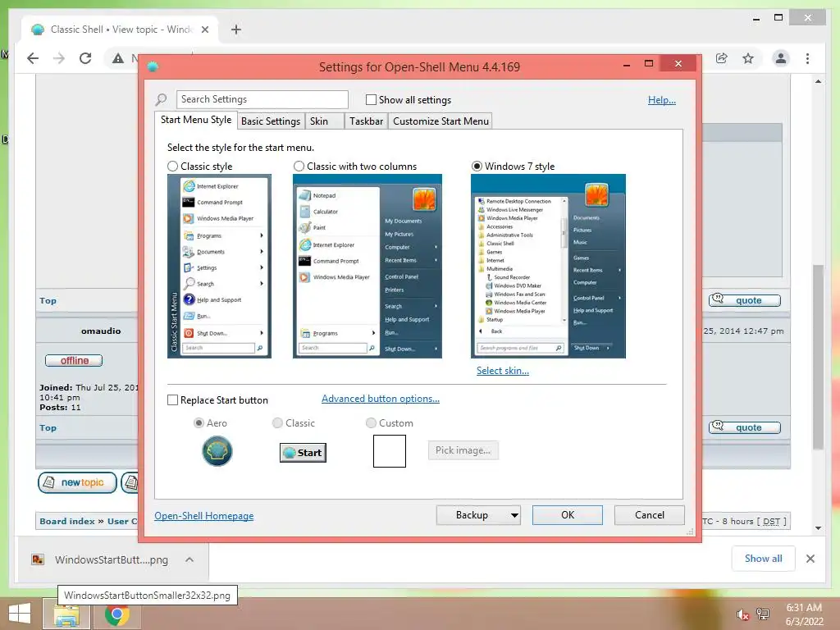Cancel the Open-Shell settings dialog
The width and height of the screenshot is (840, 630).
650,515
